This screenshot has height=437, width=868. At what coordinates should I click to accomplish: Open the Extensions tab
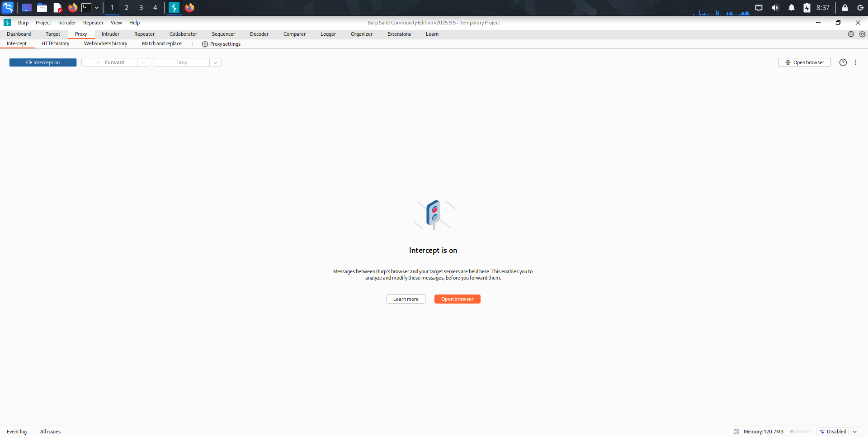(399, 34)
